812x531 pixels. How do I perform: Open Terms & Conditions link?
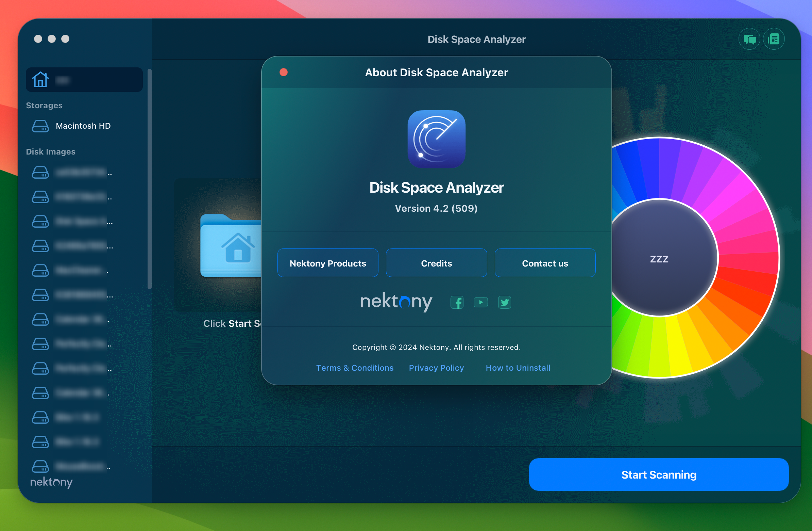(x=355, y=367)
